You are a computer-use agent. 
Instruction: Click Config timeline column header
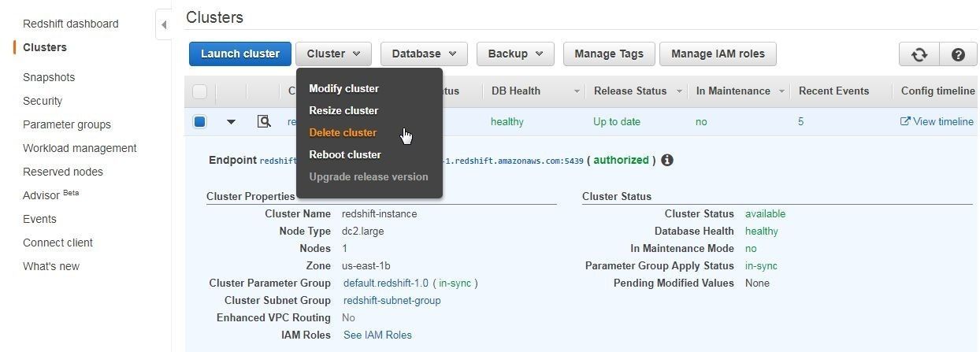pyautogui.click(x=938, y=91)
